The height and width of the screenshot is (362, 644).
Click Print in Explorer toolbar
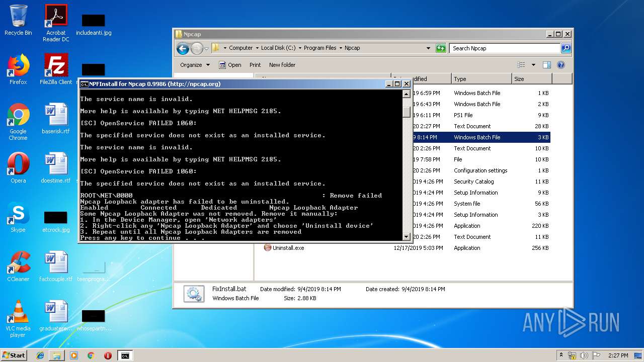click(x=255, y=65)
